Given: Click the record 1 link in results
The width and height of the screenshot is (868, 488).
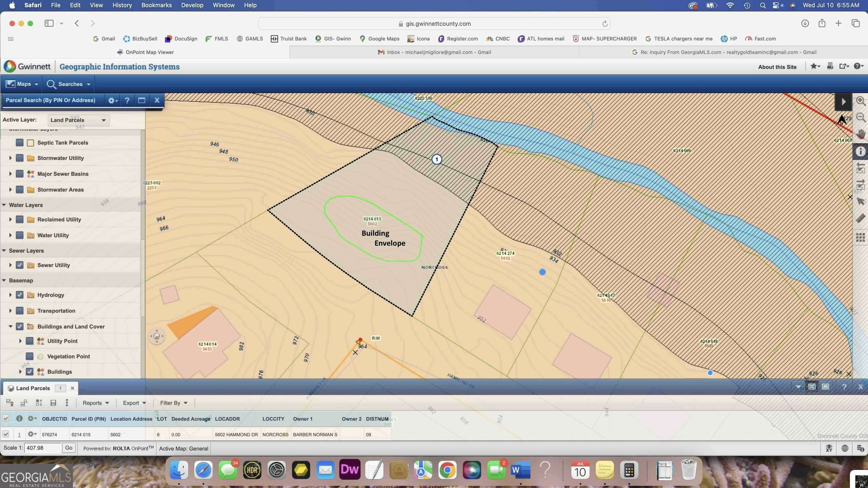Looking at the screenshot, I should [19, 434].
